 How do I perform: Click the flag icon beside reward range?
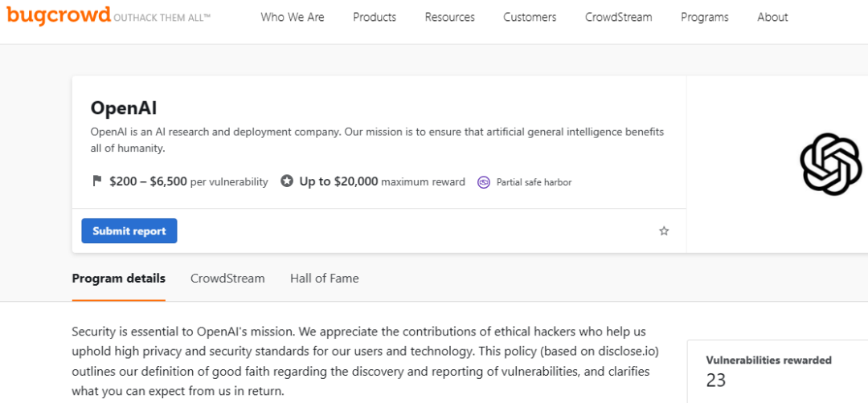97,181
